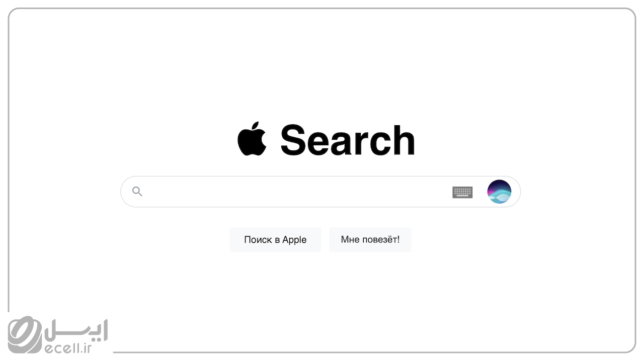This screenshot has height=362, width=644.
Task: Click the large Search heading
Action: [x=348, y=140]
